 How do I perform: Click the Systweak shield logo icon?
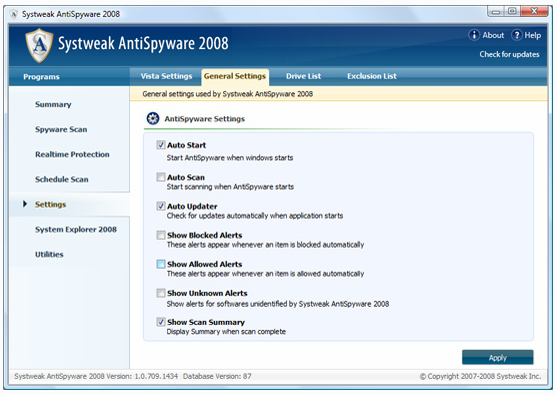39,45
